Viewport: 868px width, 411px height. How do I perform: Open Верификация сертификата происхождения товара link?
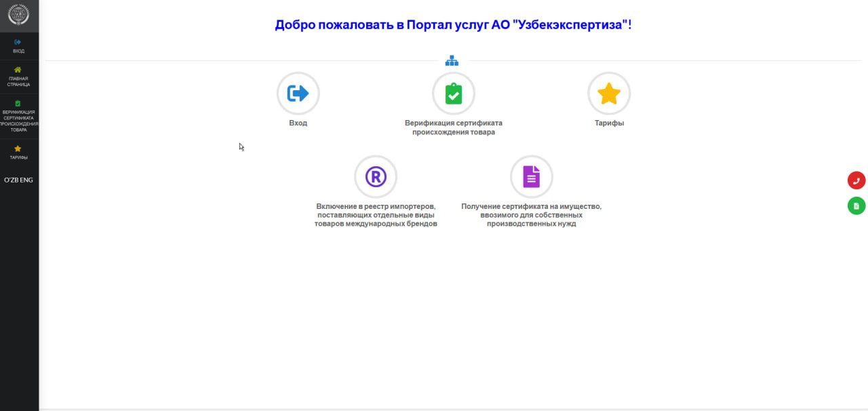click(454, 128)
